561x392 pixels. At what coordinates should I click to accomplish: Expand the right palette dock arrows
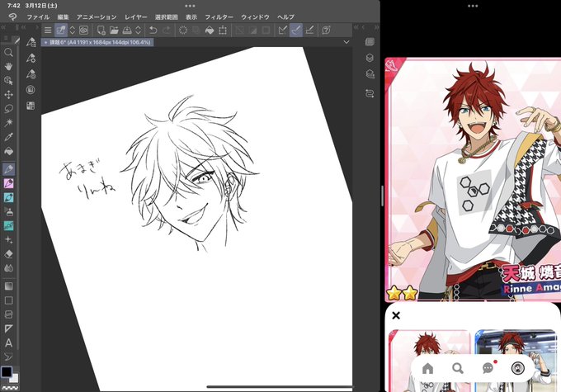pos(375,27)
